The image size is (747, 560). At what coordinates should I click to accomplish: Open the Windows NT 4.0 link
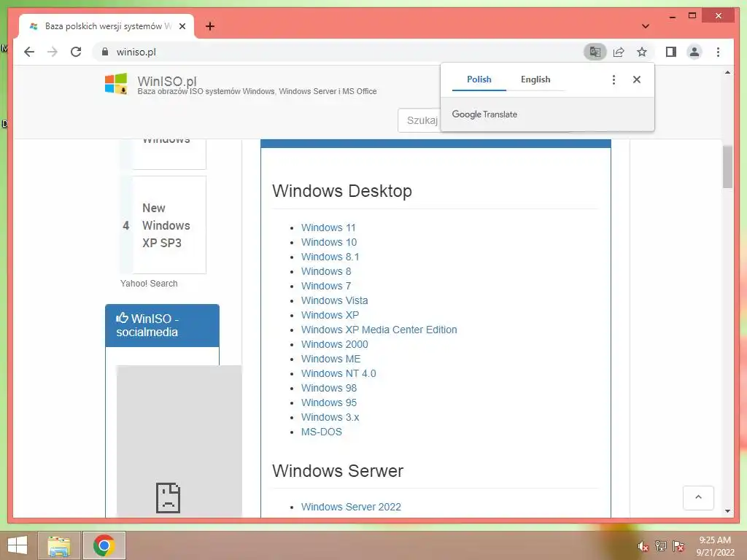click(338, 373)
